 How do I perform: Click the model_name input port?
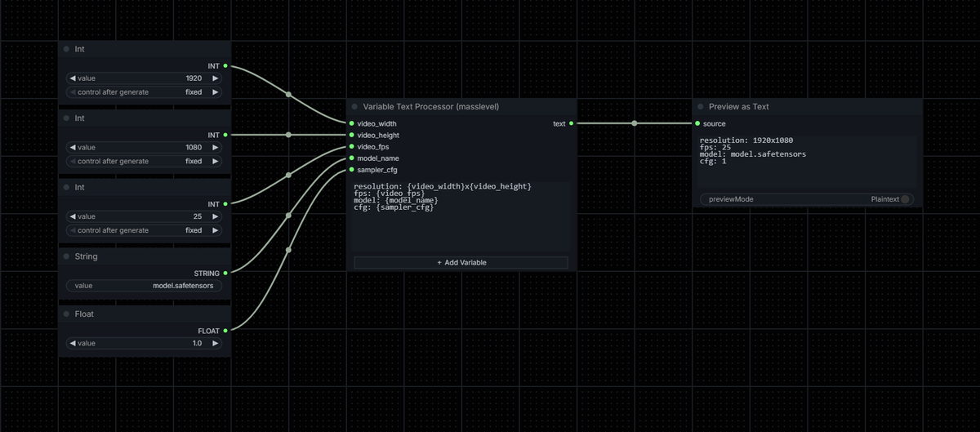click(351, 158)
